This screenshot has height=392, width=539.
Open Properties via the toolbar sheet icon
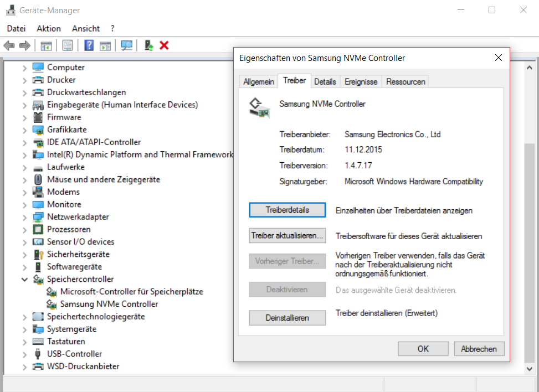pyautogui.click(x=68, y=45)
